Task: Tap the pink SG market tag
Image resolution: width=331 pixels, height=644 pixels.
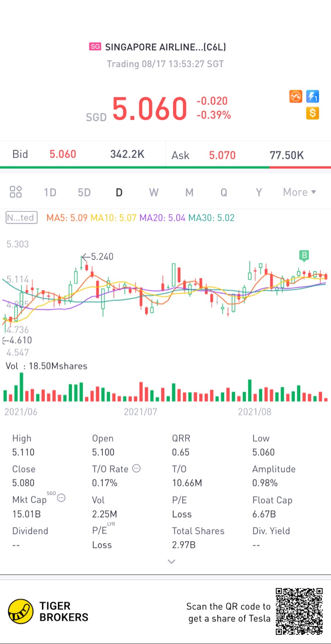Action: pos(95,47)
